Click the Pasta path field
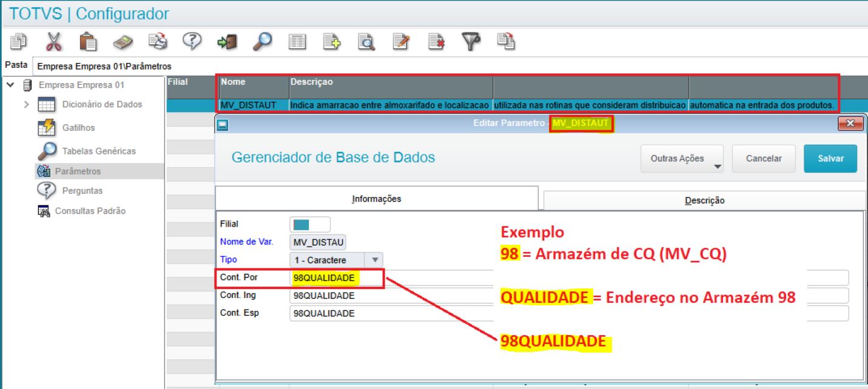This screenshot has width=868, height=389. 449,66
